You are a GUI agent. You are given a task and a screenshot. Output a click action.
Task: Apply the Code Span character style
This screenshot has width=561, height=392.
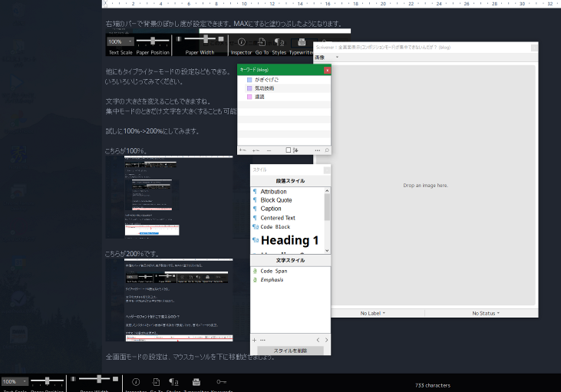click(x=290, y=271)
